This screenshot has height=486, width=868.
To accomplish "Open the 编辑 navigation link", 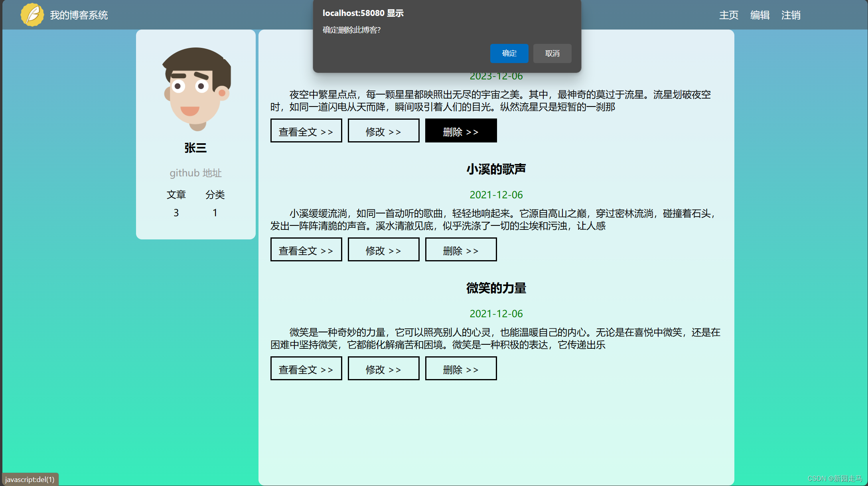I will click(x=759, y=15).
